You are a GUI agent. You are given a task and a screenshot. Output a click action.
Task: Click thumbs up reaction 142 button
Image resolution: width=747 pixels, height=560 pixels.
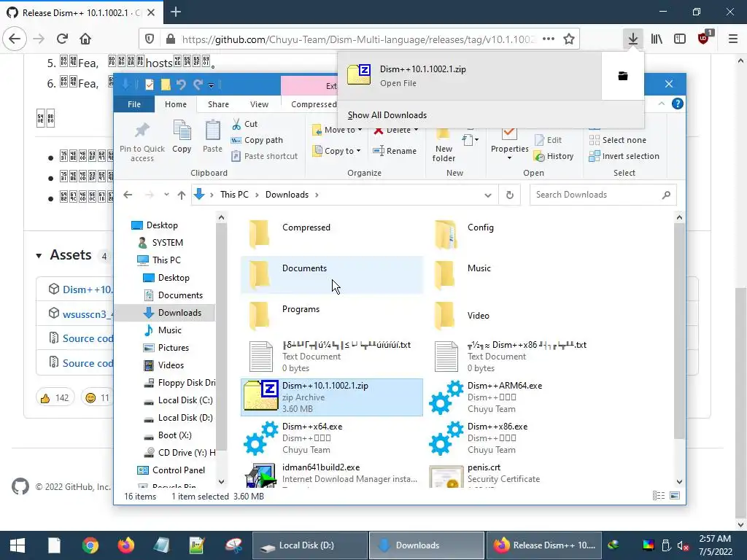point(55,397)
